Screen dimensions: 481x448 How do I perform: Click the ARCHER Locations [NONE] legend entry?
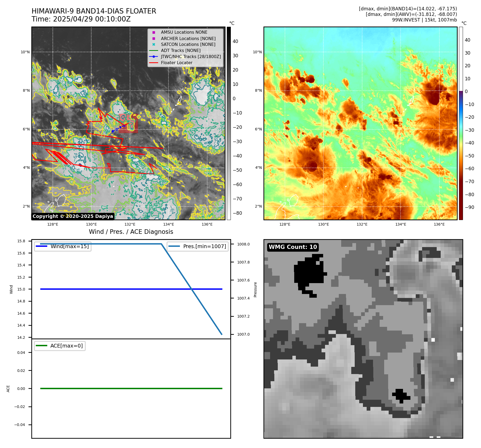[188, 38]
